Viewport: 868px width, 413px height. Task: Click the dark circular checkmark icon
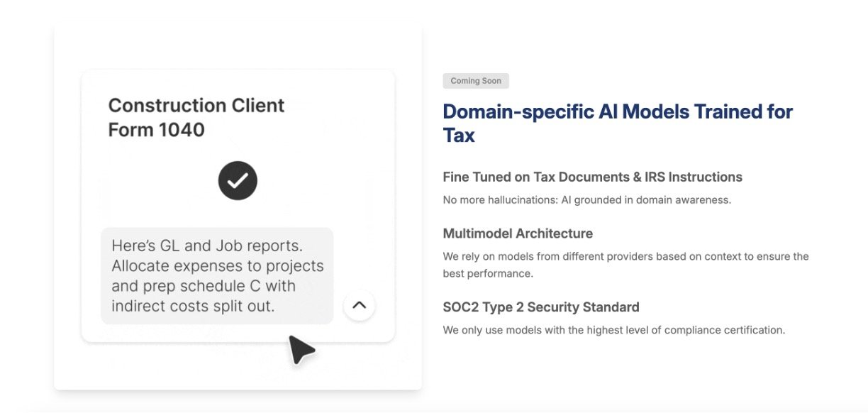[238, 181]
